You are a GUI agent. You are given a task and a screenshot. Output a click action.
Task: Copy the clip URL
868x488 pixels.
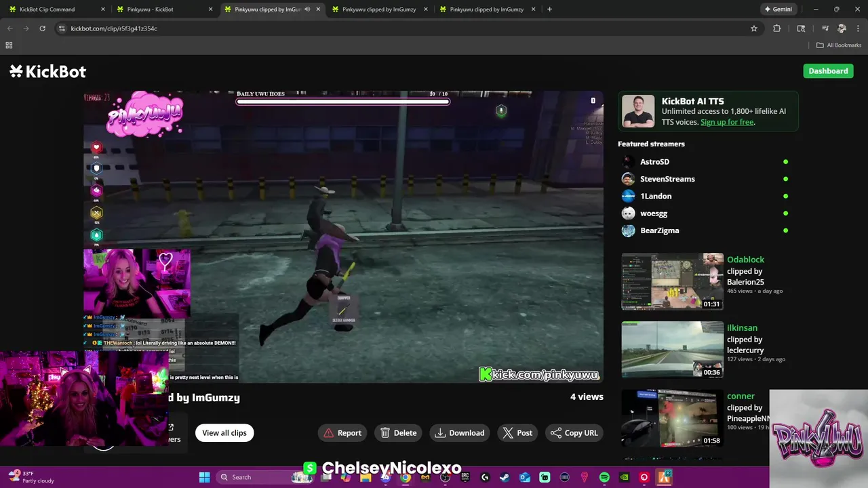[574, 433]
